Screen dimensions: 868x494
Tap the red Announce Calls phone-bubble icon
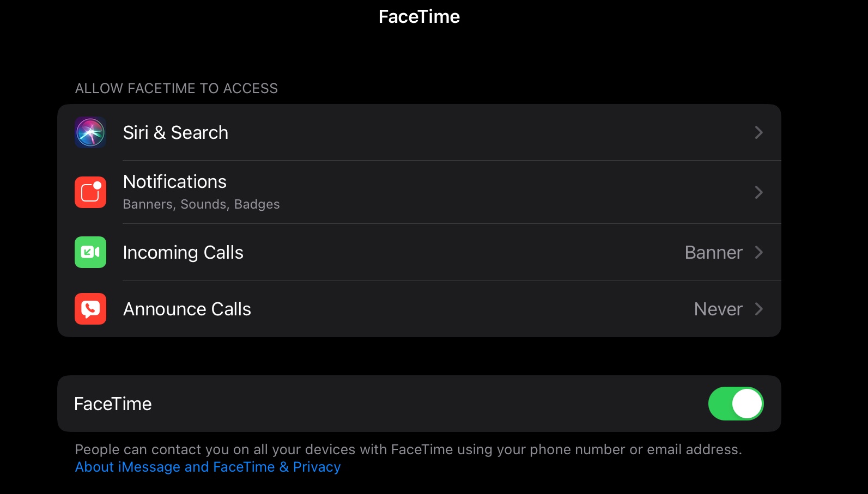click(90, 309)
